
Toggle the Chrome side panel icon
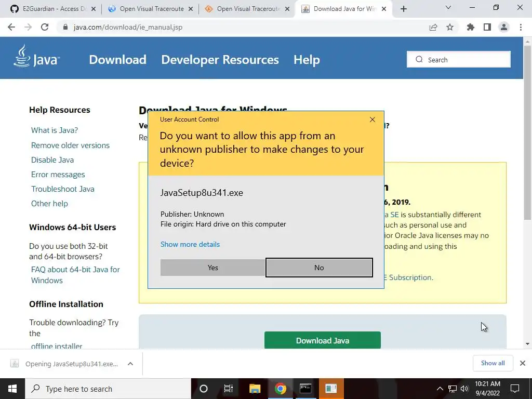tap(487, 27)
